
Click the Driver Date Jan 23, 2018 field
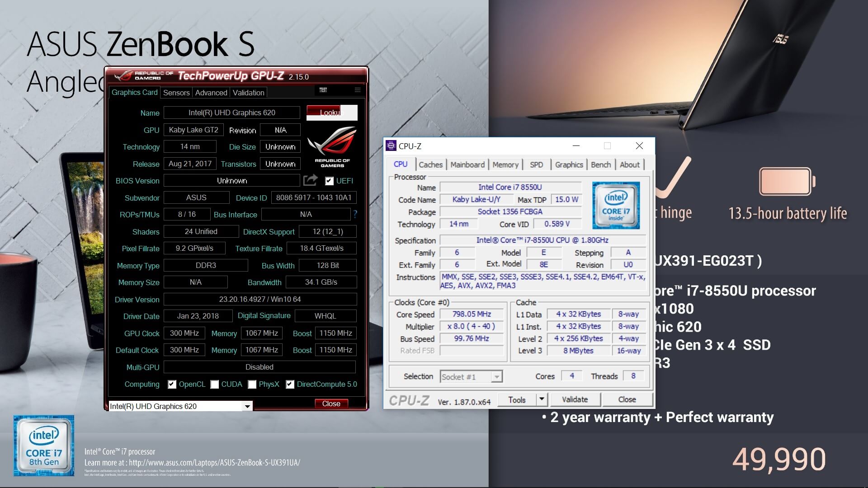point(198,316)
